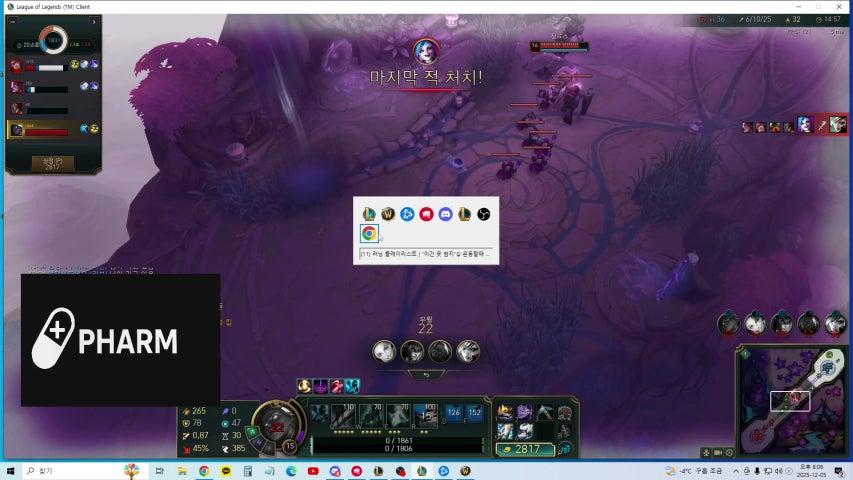This screenshot has height=480, width=853.
Task: Click the purple item in the second inventory slot
Action: [x=524, y=412]
